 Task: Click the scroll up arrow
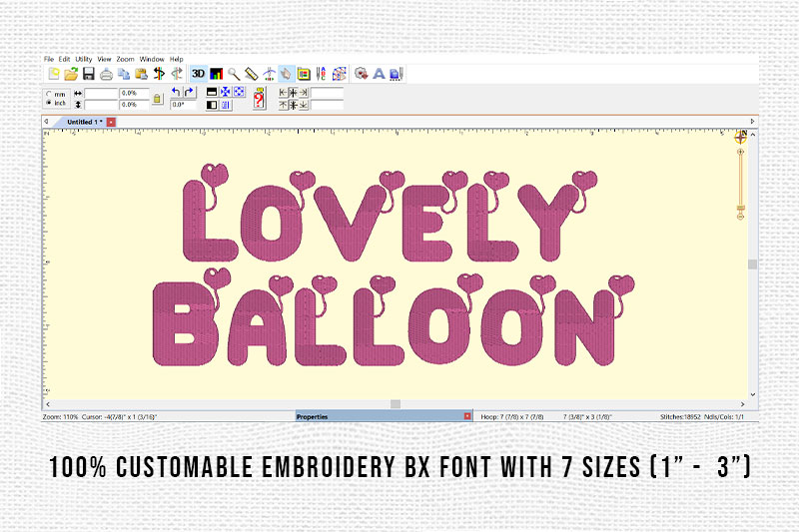[753, 135]
